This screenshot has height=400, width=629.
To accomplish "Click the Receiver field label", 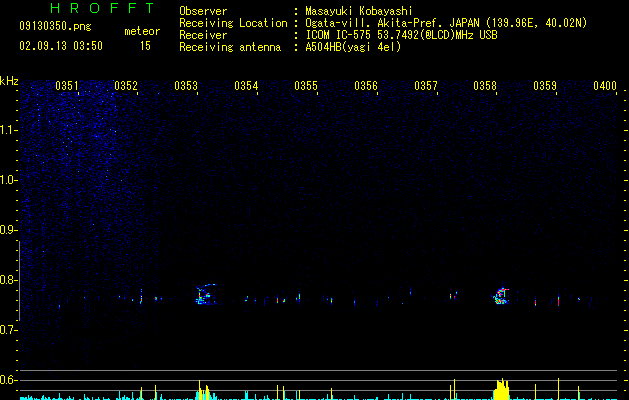I will [x=203, y=35].
